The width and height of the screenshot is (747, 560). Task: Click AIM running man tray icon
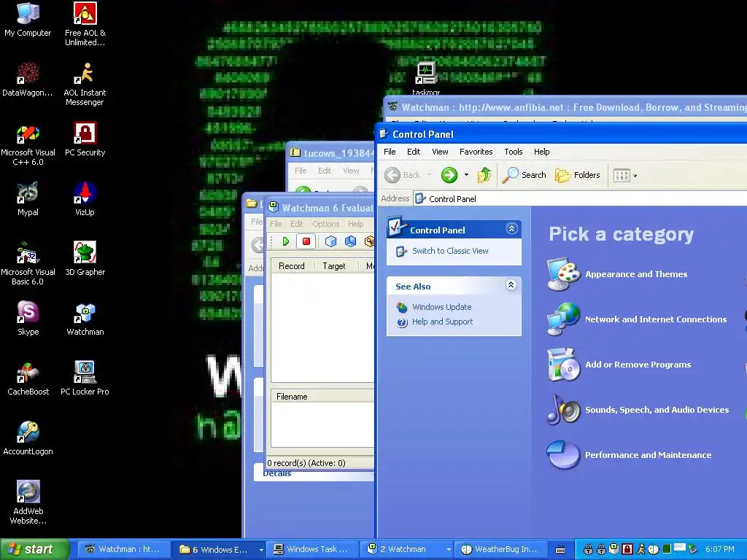(640, 550)
